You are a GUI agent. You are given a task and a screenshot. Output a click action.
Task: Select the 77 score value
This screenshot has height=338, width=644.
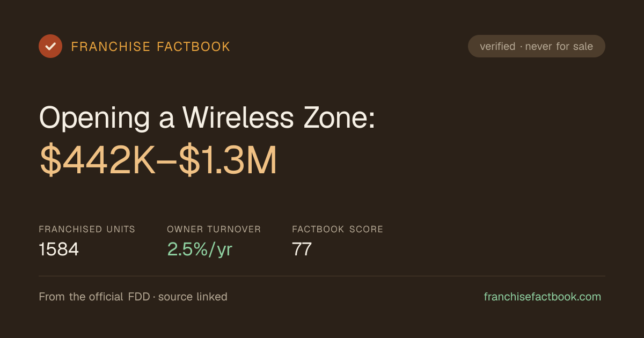(x=302, y=249)
